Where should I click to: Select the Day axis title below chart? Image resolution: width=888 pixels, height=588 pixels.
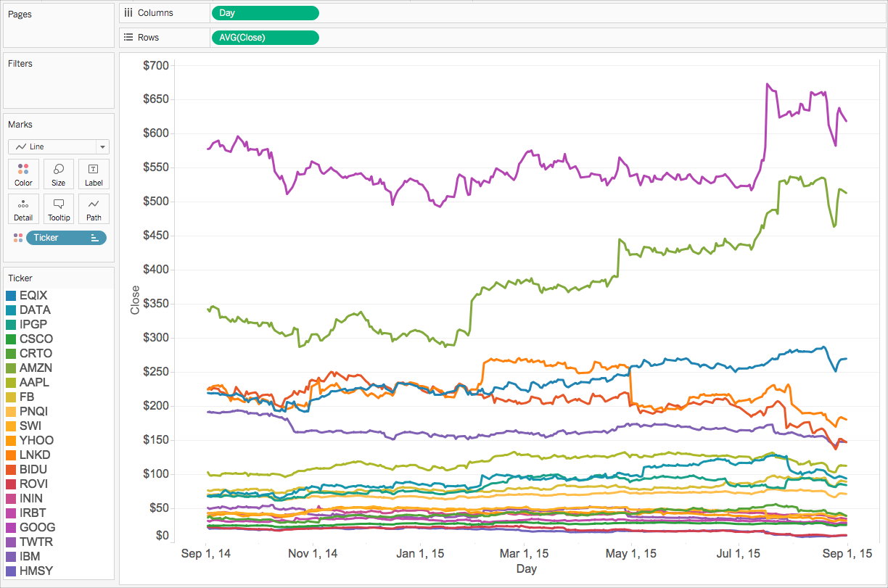click(526, 569)
